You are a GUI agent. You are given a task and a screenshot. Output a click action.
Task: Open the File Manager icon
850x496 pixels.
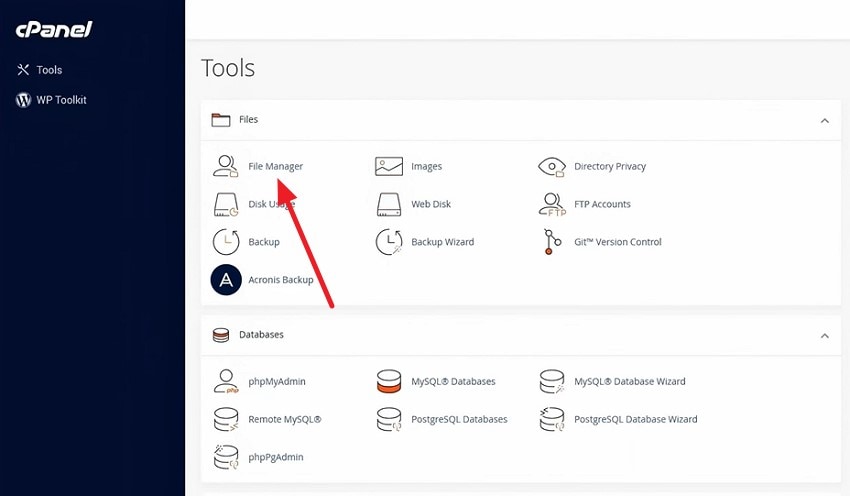[x=226, y=166]
